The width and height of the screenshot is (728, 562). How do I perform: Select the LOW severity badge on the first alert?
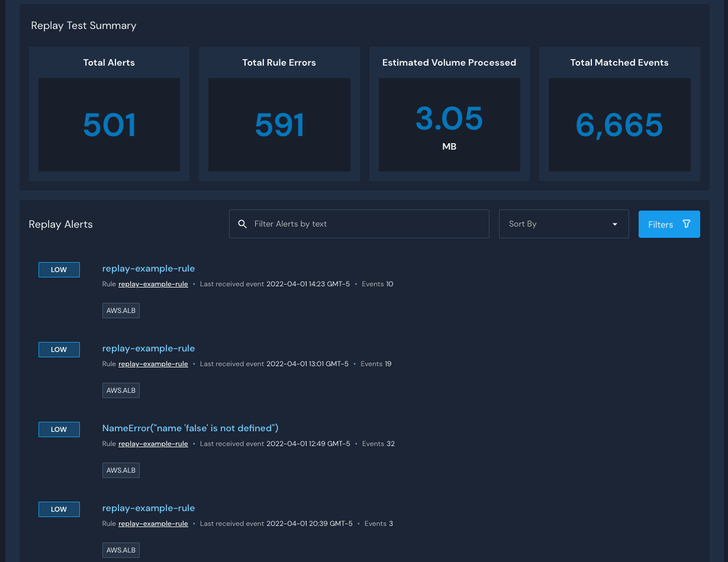[59, 269]
